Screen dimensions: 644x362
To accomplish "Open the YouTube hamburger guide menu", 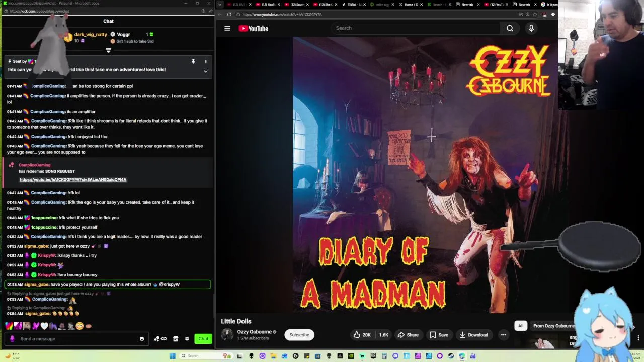I will click(227, 28).
